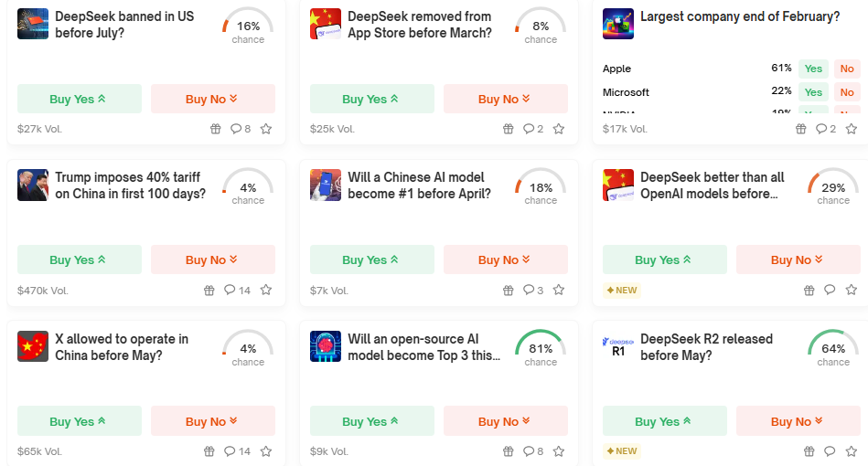868x466 pixels.
Task: Buy Yes on DeepSeek banned in US
Action: [x=79, y=99]
